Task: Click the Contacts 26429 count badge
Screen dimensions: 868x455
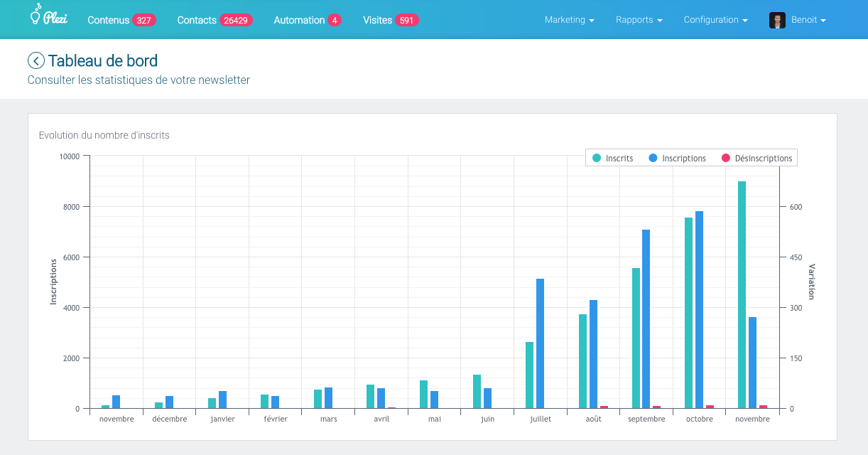Action: pos(236,21)
